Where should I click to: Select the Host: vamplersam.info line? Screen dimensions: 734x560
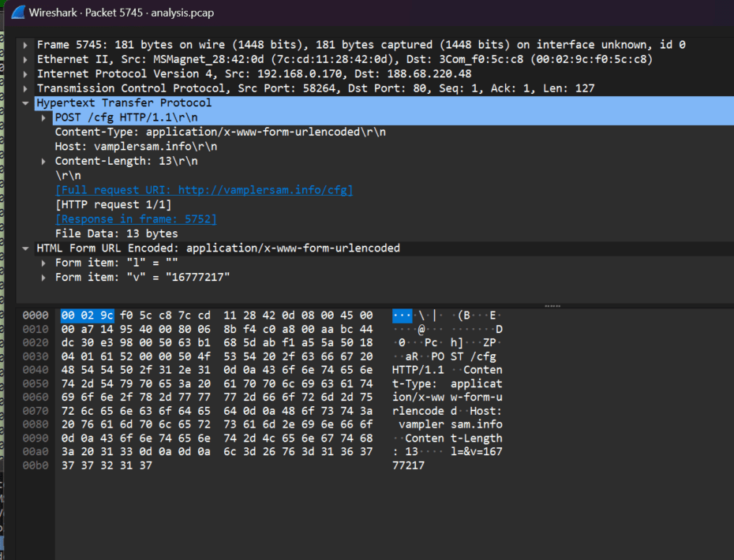(x=126, y=146)
